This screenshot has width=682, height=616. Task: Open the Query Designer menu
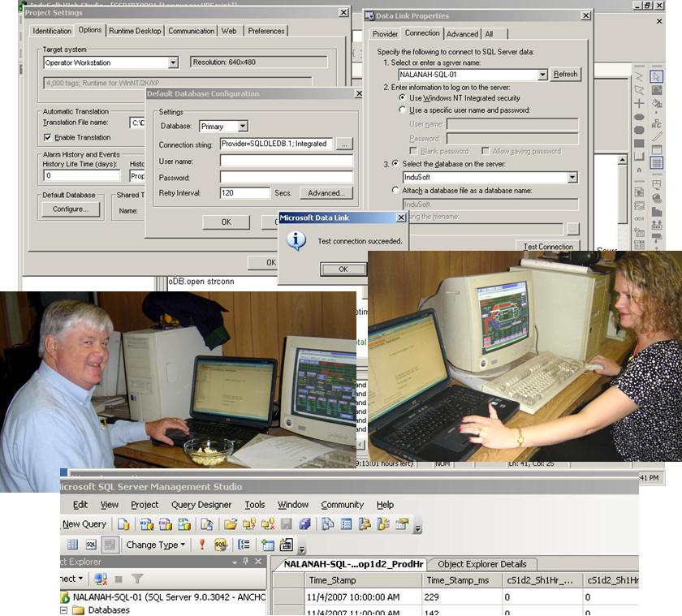coord(201,505)
